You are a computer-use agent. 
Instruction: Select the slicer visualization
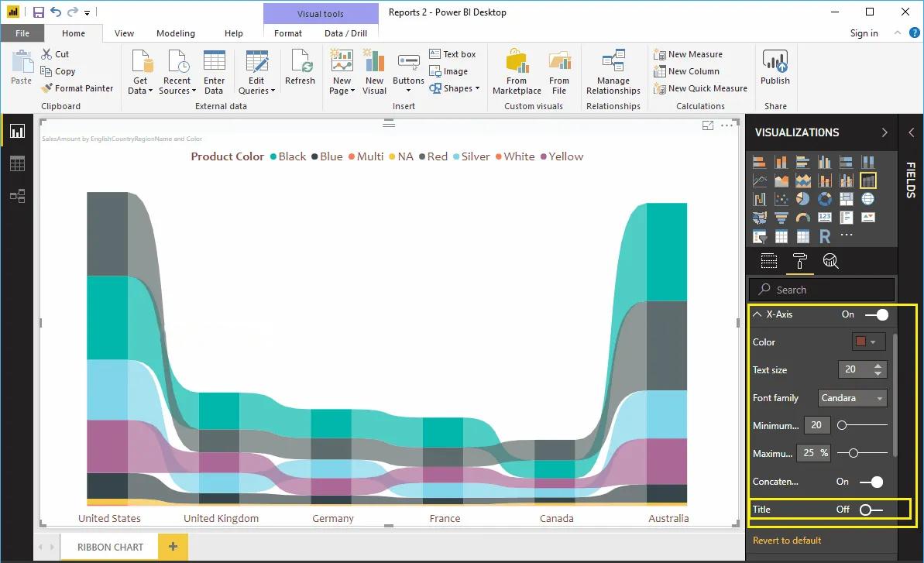pos(760,237)
